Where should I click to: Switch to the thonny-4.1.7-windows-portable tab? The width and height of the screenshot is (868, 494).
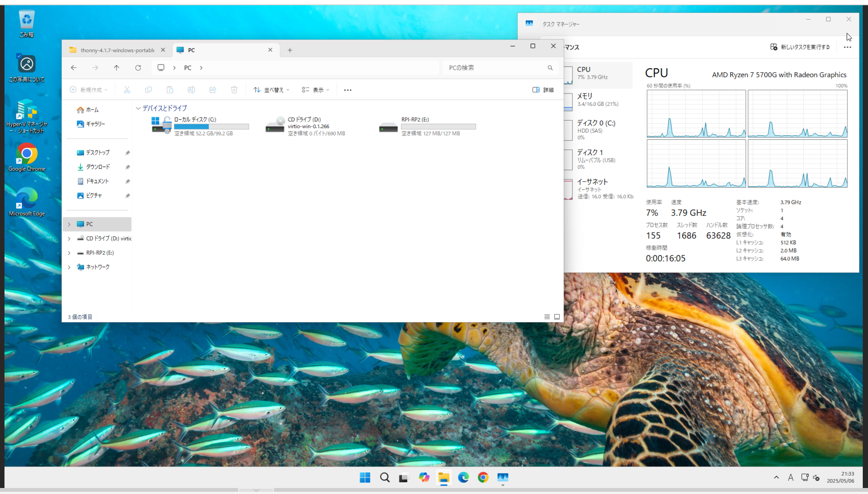[x=117, y=50]
